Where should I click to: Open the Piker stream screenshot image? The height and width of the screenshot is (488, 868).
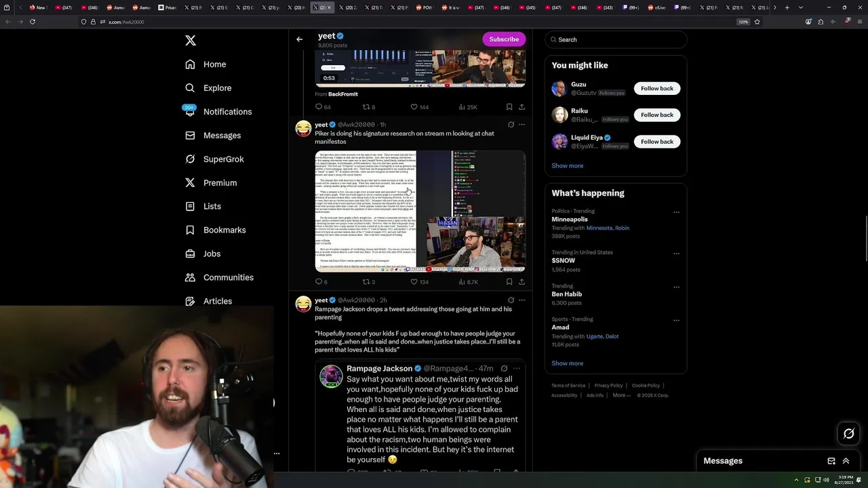420,211
